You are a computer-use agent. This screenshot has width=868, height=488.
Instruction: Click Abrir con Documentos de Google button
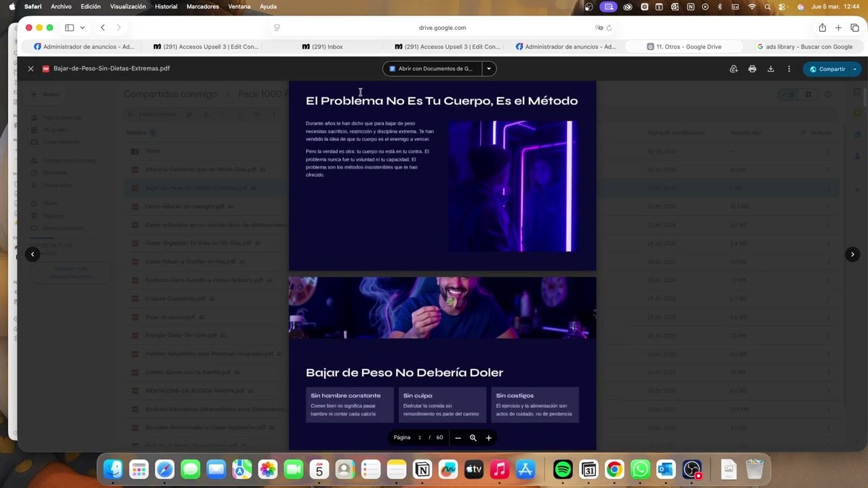432,68
